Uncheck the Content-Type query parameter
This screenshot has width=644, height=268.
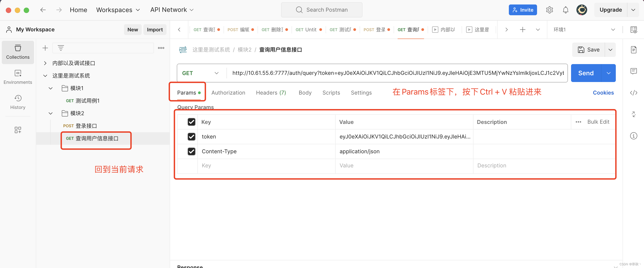pos(191,151)
